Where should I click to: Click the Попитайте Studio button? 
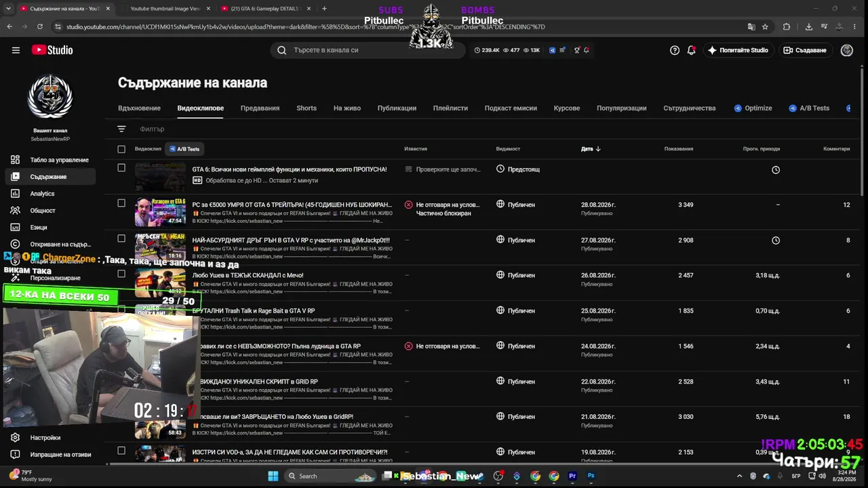coord(738,50)
